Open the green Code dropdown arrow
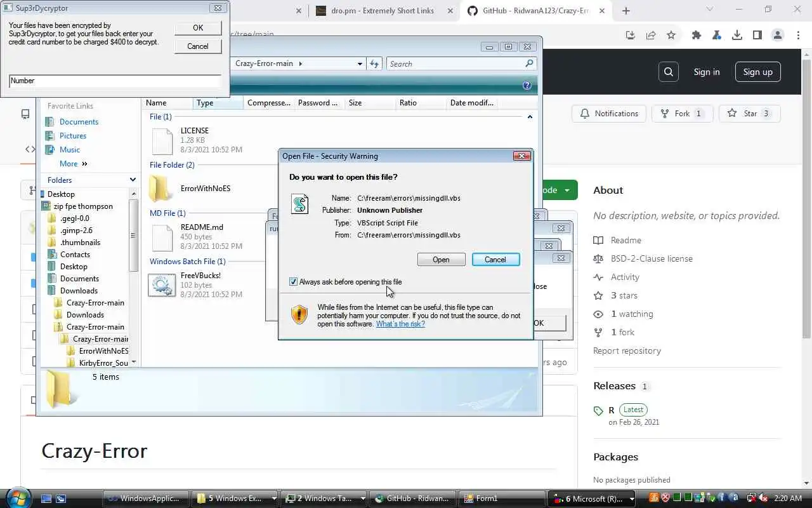Viewport: 812px width, 508px height. click(567, 190)
